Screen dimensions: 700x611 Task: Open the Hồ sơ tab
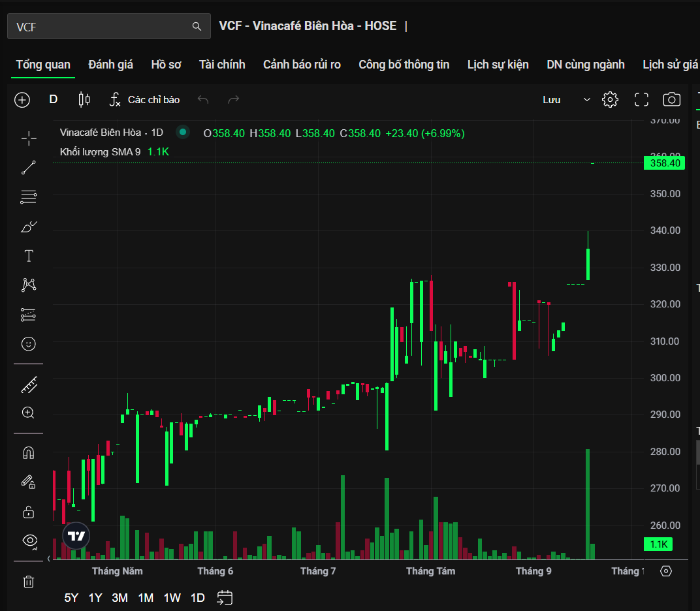[x=166, y=65]
